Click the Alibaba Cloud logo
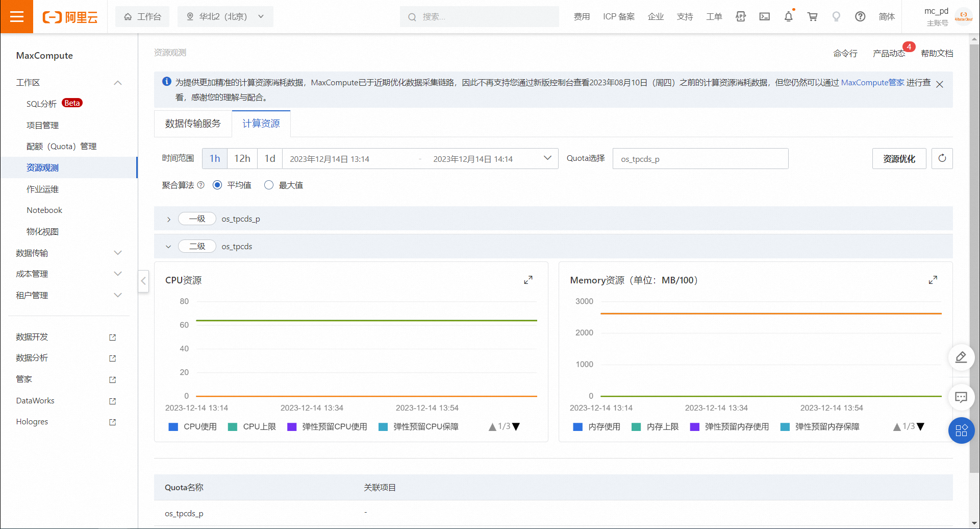The width and height of the screenshot is (980, 529). point(70,17)
